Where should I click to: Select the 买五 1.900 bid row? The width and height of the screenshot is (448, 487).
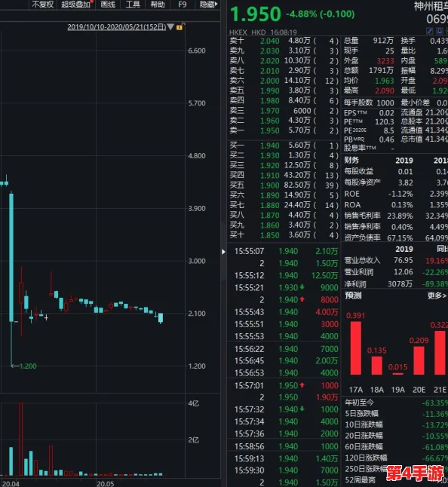pos(284,185)
